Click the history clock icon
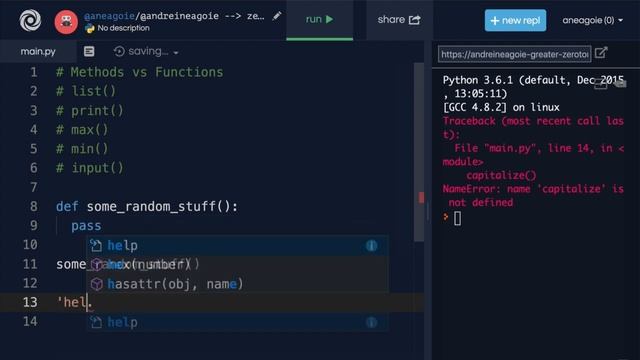The image size is (640, 360). click(x=119, y=51)
